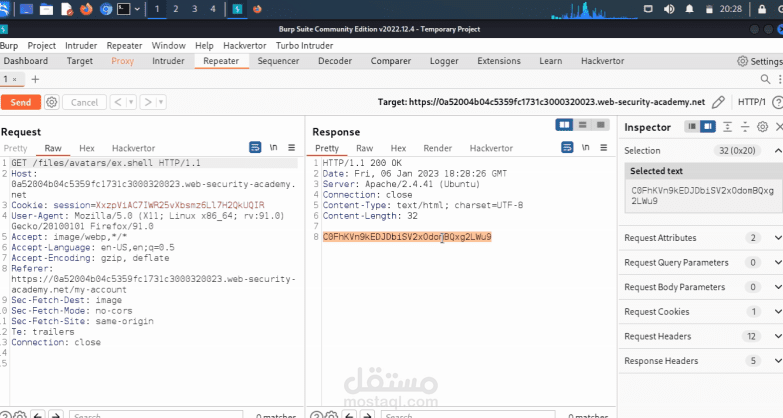Expand all Inspector sections
This screenshot has width=783, height=418.
728,127
